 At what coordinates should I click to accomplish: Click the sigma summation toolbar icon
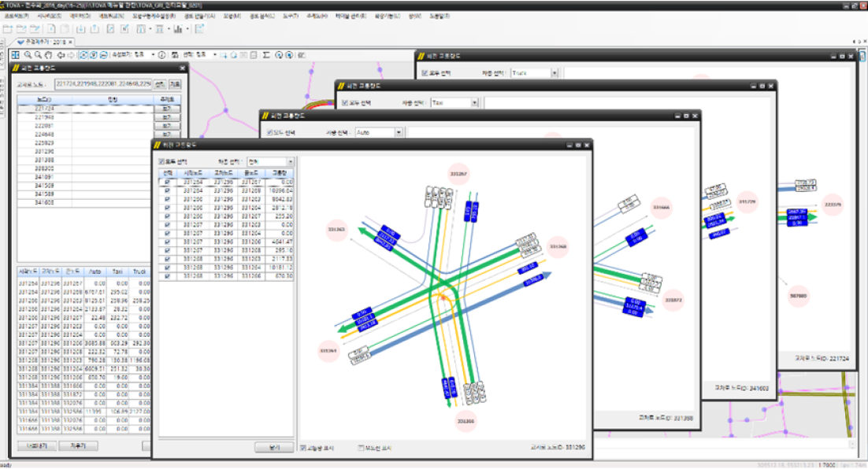(266, 55)
